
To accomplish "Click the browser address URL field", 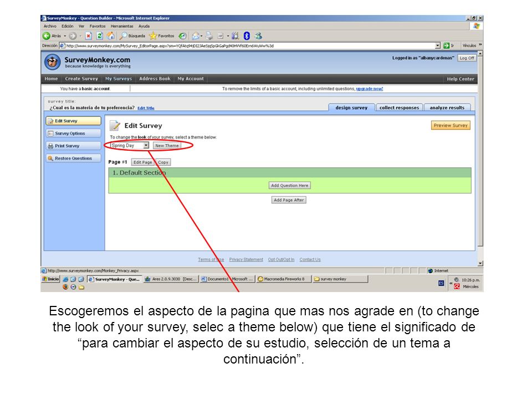I will [x=249, y=45].
